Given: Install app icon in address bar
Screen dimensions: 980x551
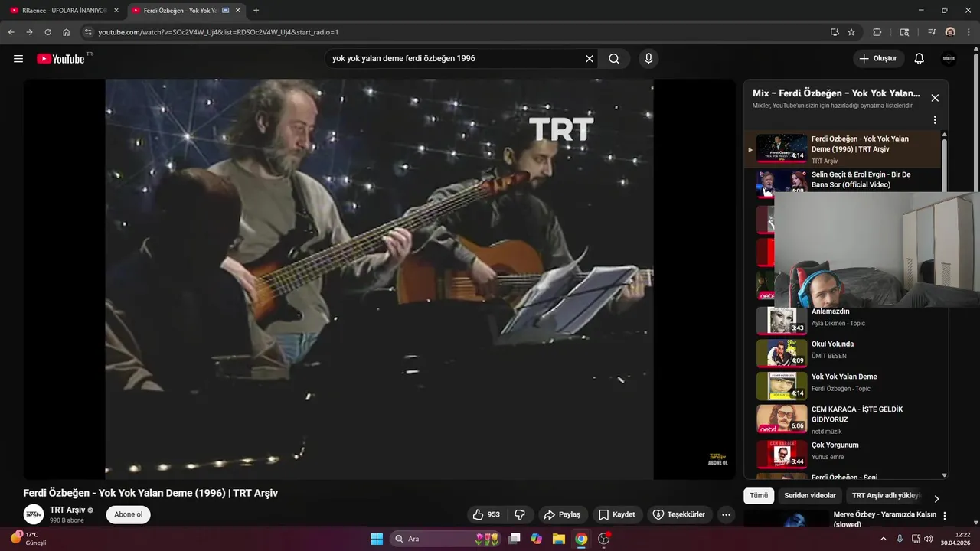Looking at the screenshot, I should coord(835,32).
